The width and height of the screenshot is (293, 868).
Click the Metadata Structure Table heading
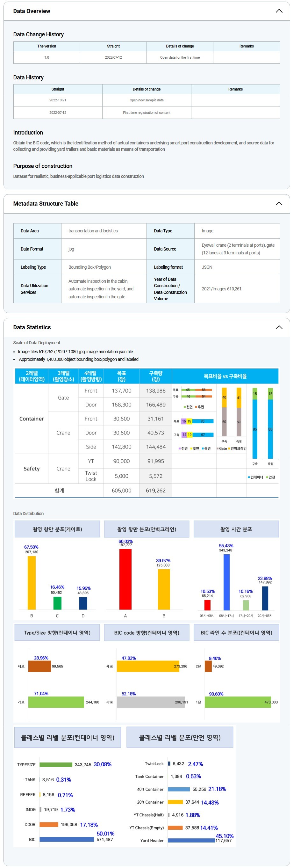point(46,203)
